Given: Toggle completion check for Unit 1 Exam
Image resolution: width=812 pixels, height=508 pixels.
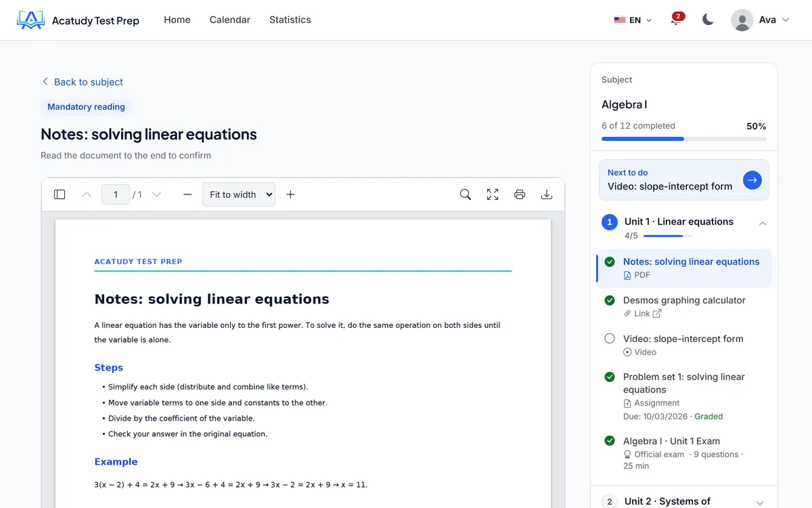Looking at the screenshot, I should (610, 441).
